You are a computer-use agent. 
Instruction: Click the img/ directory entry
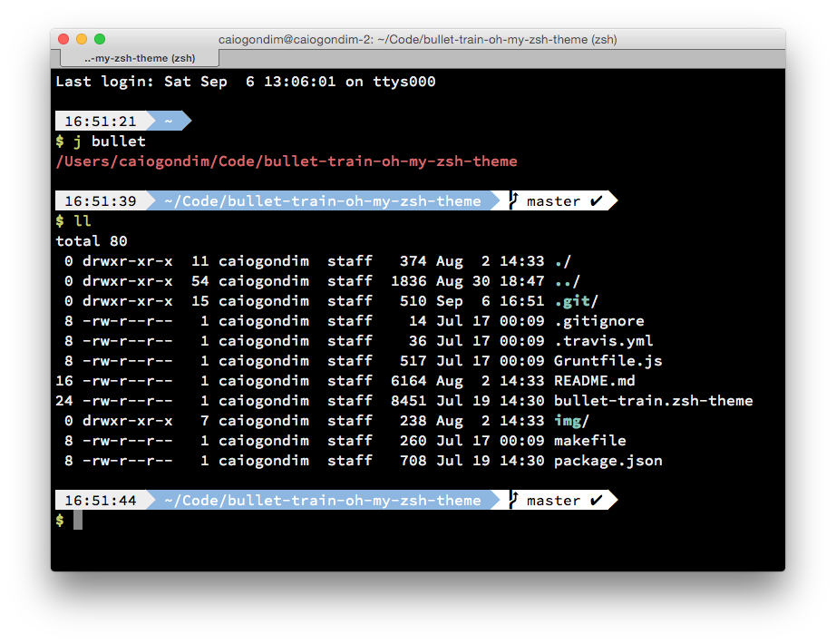(x=571, y=421)
